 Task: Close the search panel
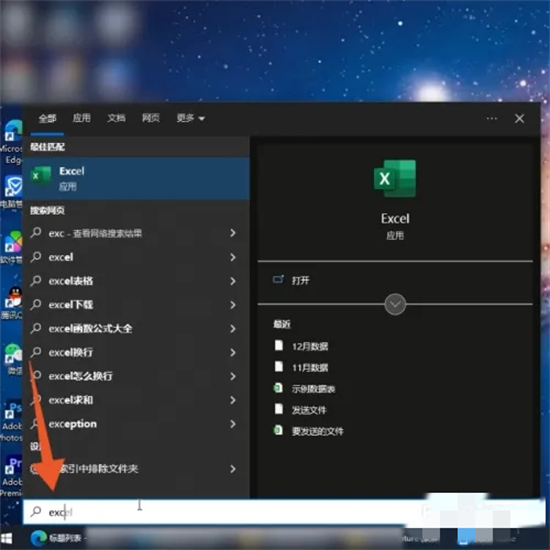(519, 119)
